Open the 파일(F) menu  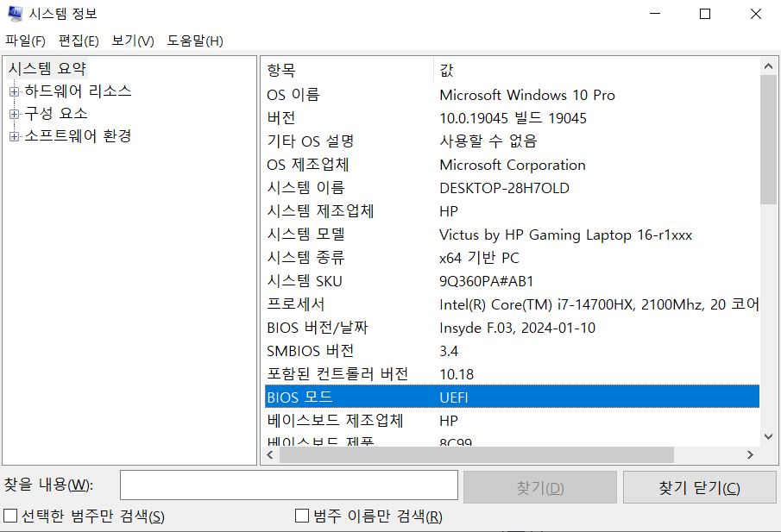point(25,41)
